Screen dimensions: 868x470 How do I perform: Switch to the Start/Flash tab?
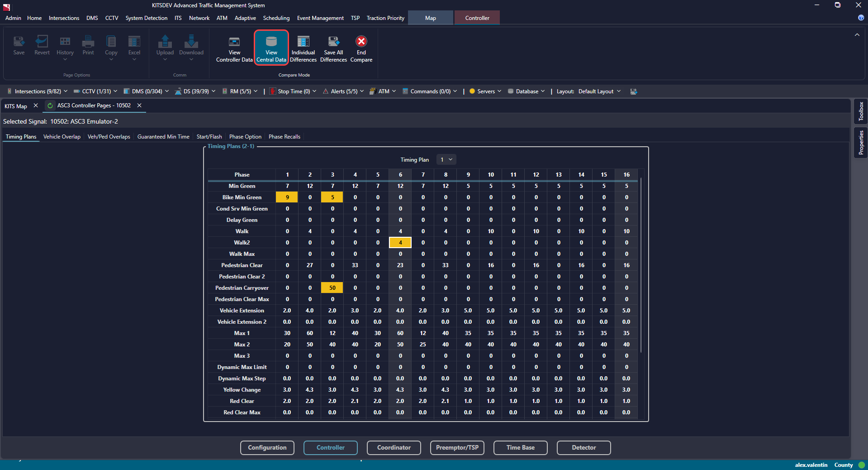[209, 137]
